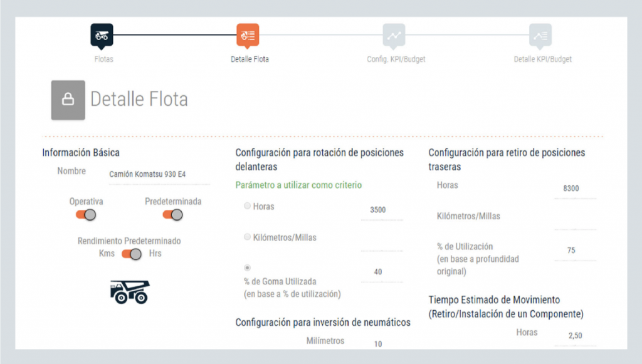Click the Milímetros field showing 10
The height and width of the screenshot is (364, 642).
pos(381,344)
